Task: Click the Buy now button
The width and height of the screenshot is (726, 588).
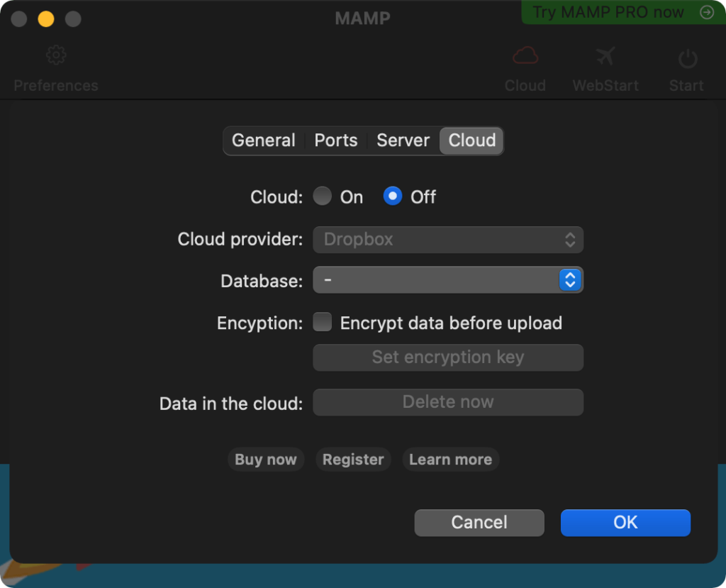Action: pos(266,459)
